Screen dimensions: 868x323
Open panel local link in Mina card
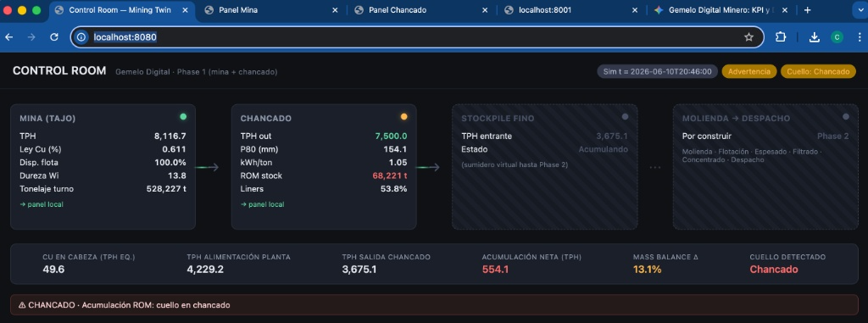click(42, 204)
